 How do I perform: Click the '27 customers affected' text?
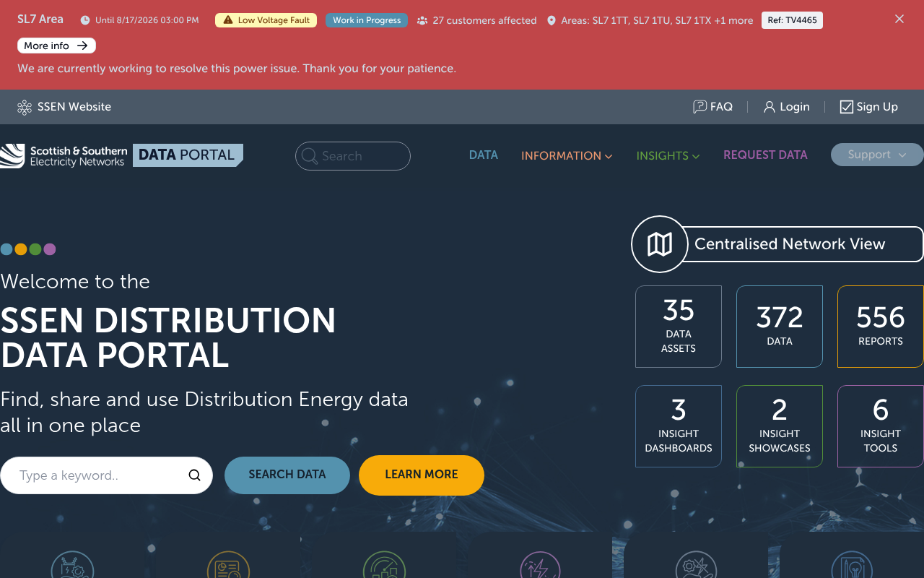tap(485, 20)
